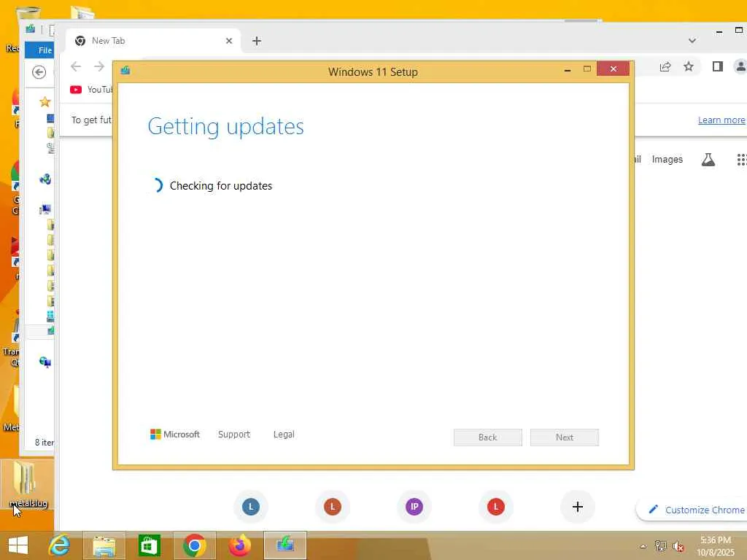Open Windows Store from taskbar
Image resolution: width=747 pixels, height=560 pixels.
pos(149,545)
